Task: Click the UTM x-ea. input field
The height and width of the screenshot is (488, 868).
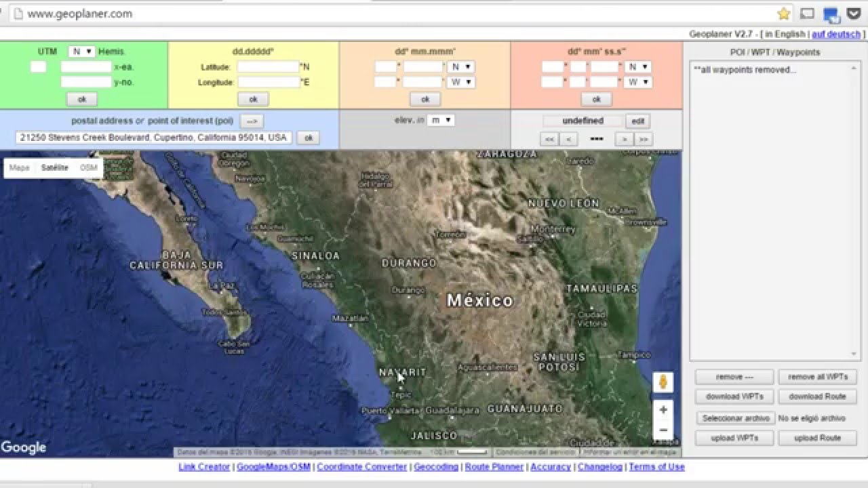Action: tap(86, 67)
